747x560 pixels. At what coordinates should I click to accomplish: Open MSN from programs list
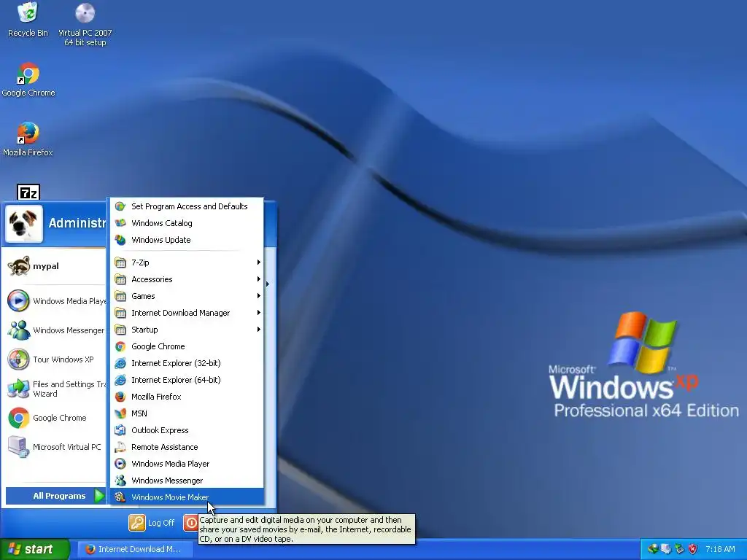click(187, 413)
